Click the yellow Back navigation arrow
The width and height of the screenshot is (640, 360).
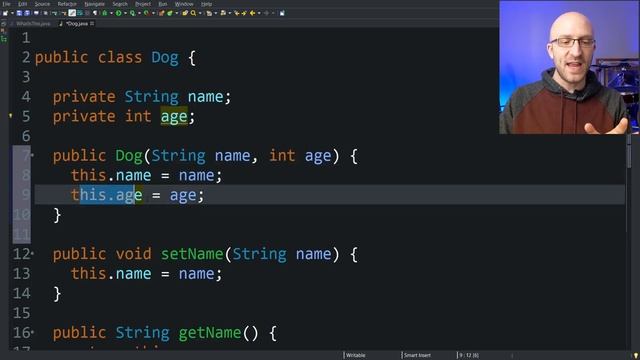(252, 13)
